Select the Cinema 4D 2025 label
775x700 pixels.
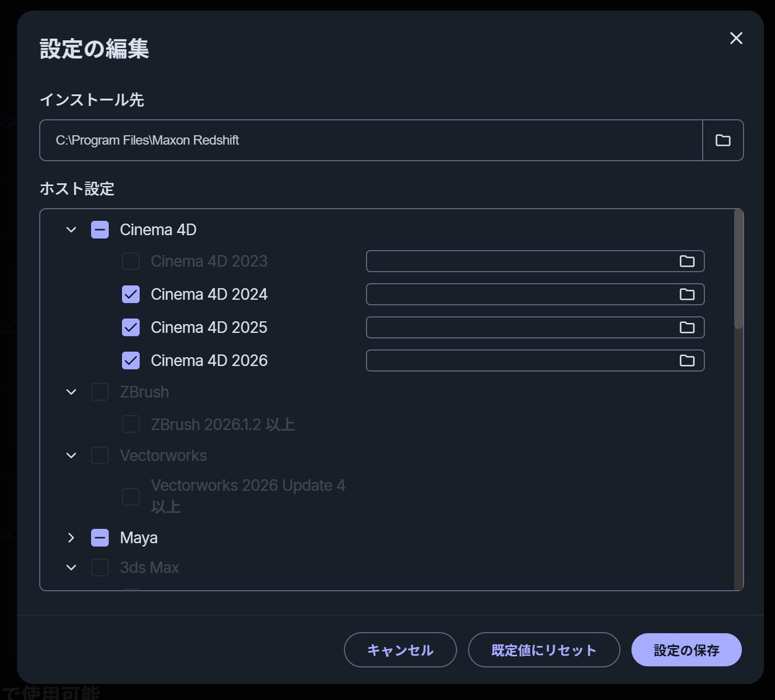click(x=209, y=327)
